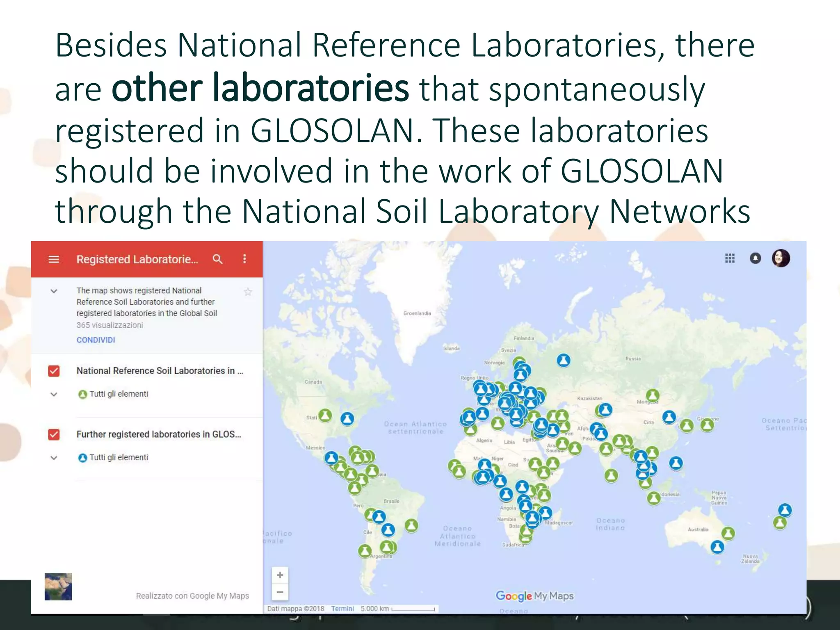Select the green marker in southern Brazil

(411, 525)
